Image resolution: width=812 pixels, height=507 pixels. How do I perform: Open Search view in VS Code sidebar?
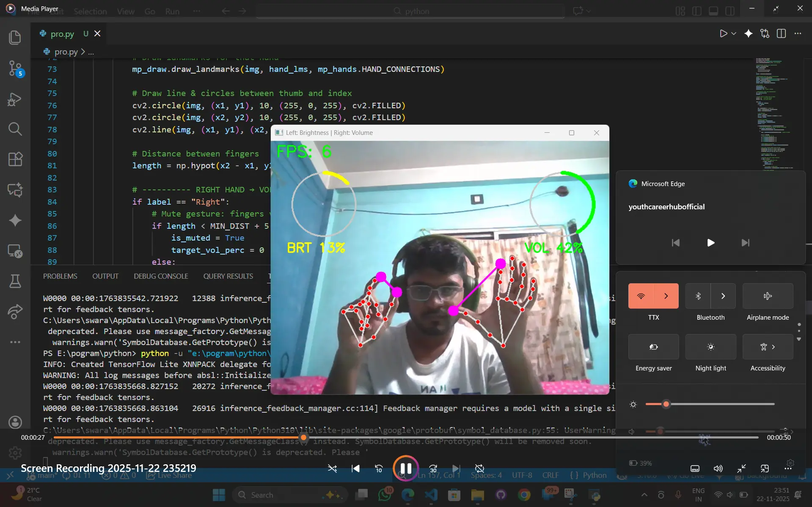[x=15, y=129]
